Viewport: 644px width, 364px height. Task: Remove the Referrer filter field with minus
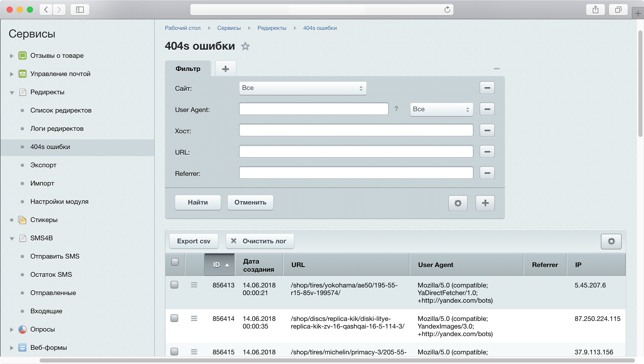487,173
